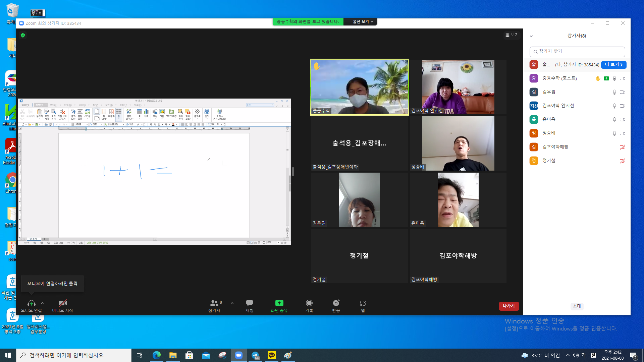Open the volume icon in system tray
The image size is (644, 362).
(576, 355)
